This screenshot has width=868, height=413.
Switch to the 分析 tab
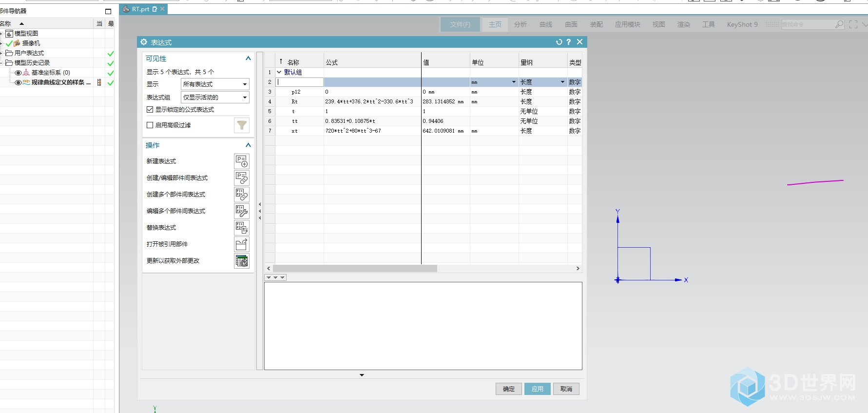(521, 24)
